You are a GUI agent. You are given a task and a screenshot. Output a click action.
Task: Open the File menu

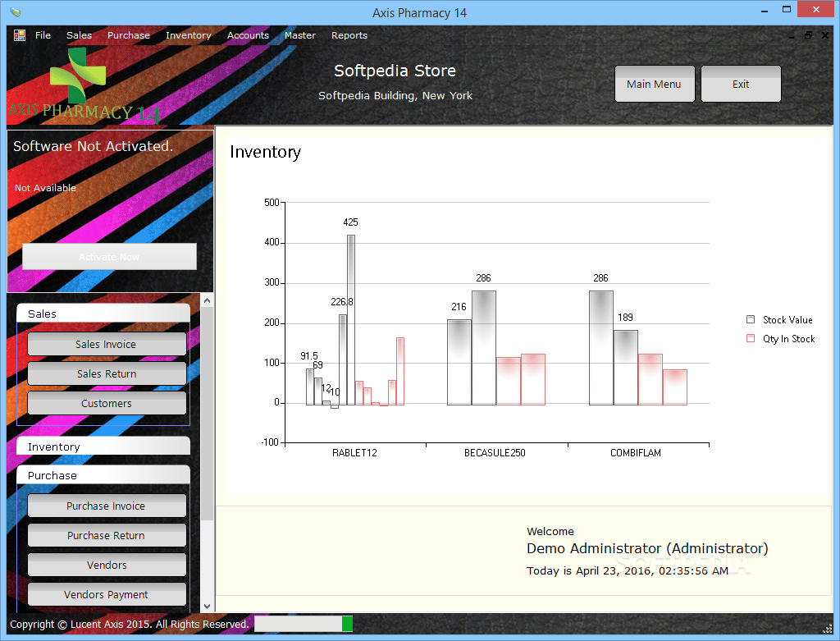43,35
